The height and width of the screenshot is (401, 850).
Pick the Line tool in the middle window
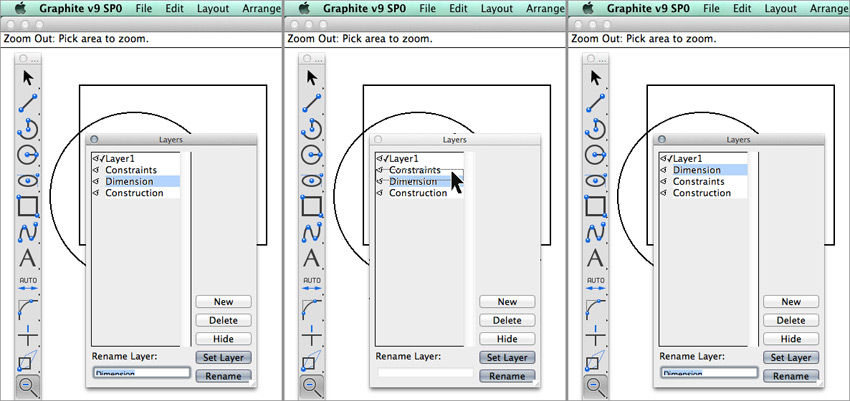pyautogui.click(x=311, y=102)
